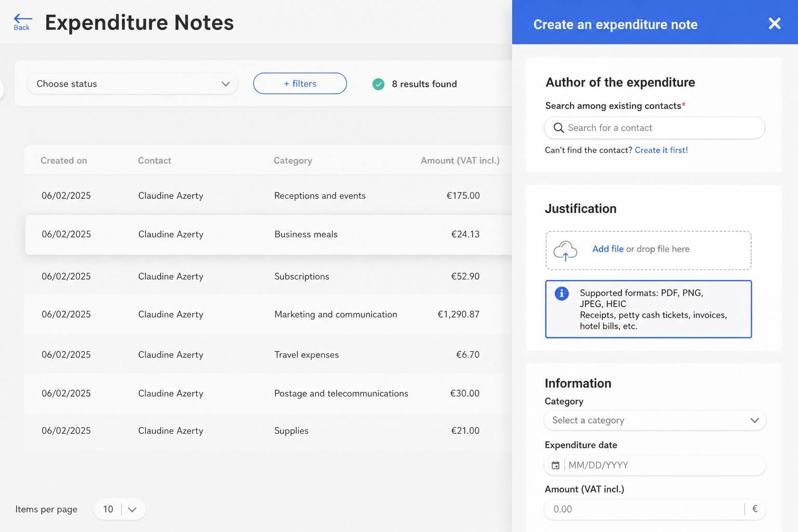
Task: Close the Create an expenditure note panel
Action: point(774,23)
